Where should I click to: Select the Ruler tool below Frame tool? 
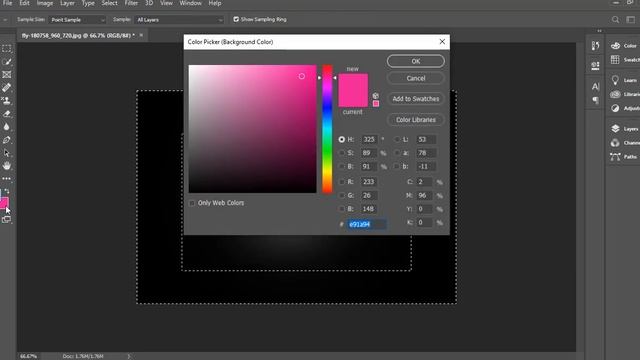pos(7,87)
